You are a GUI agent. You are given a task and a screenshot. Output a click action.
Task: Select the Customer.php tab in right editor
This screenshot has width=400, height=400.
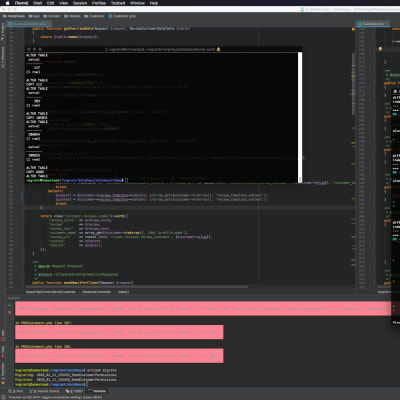373,24
